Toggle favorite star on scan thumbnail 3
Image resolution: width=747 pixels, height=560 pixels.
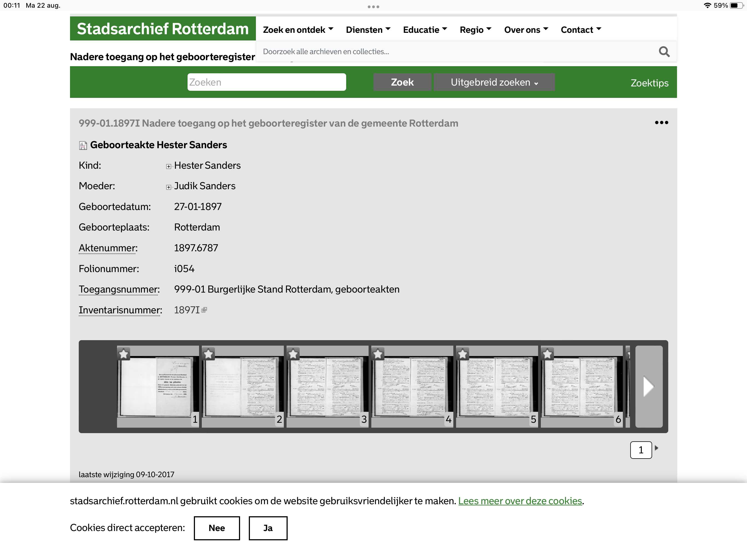pyautogui.click(x=293, y=354)
